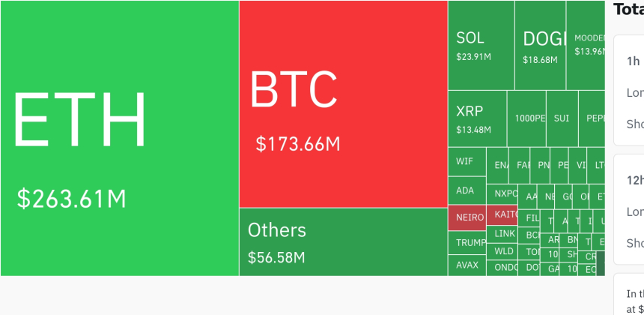Click the TRUMP tile

point(467,243)
